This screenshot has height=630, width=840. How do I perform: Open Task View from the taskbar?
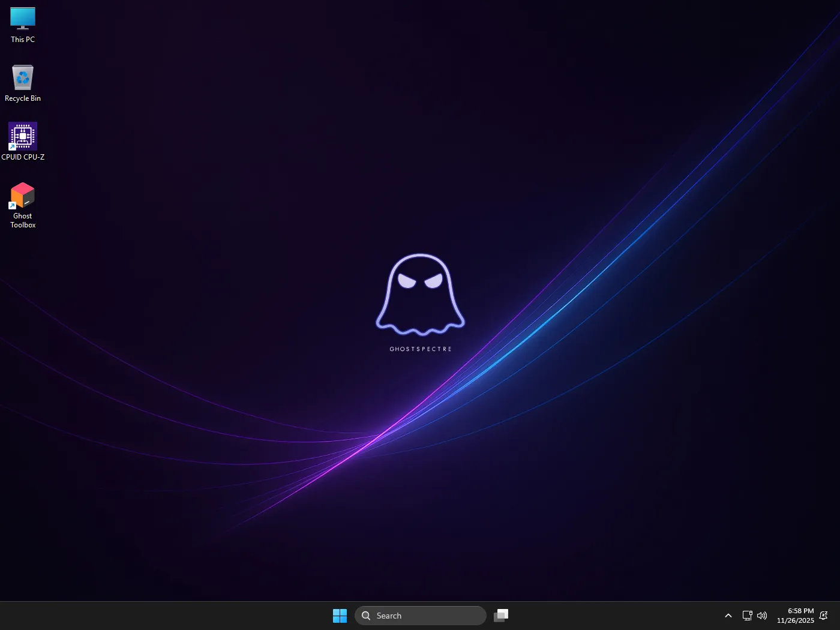click(x=501, y=615)
